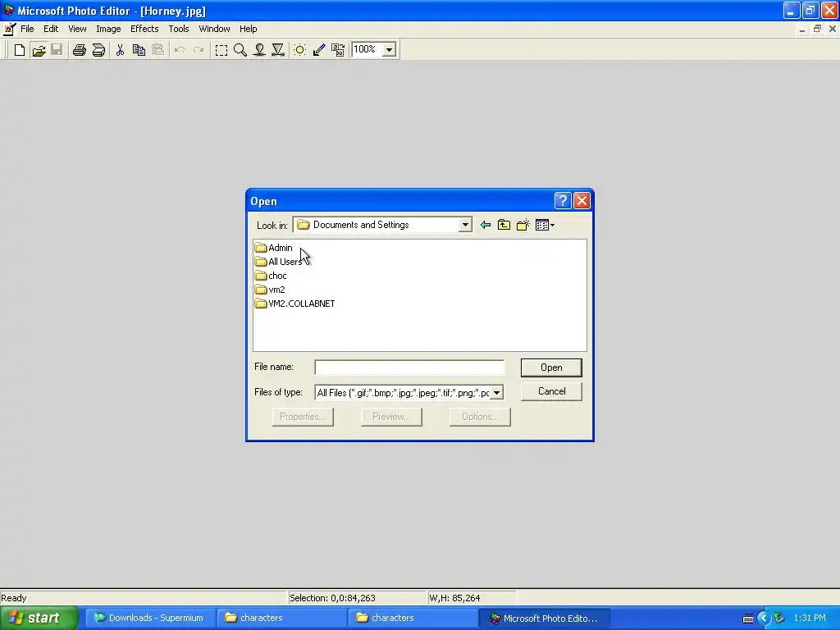Select the choc folder
The image size is (840, 630).
[271, 276]
